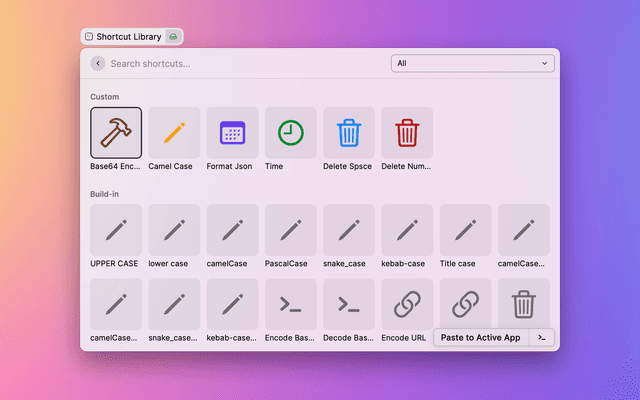This screenshot has height=400, width=640.
Task: Choose the built-in lower case shortcut
Action: coord(174,230)
